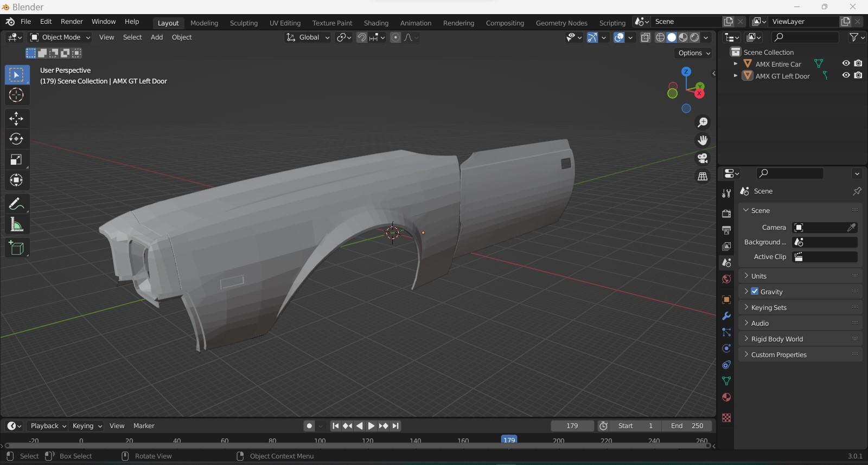Expand Custom Properties panel
Screen dimensions: 868x465
(x=800, y=354)
